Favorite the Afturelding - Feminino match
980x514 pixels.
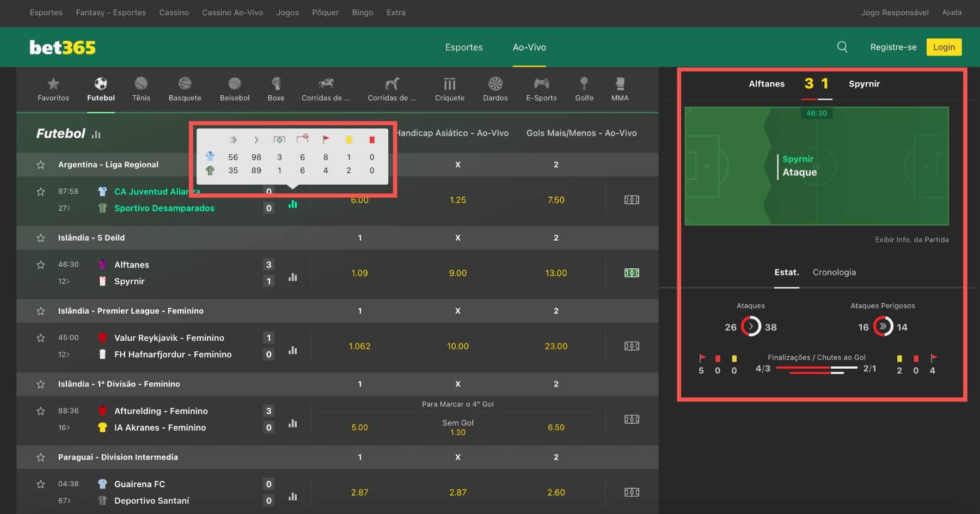[x=41, y=411]
